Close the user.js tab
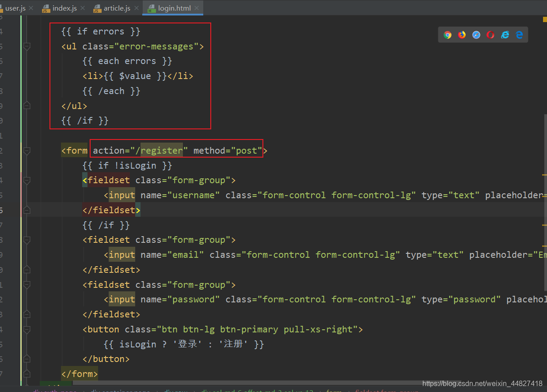This screenshot has height=392, width=547. pos(31,8)
